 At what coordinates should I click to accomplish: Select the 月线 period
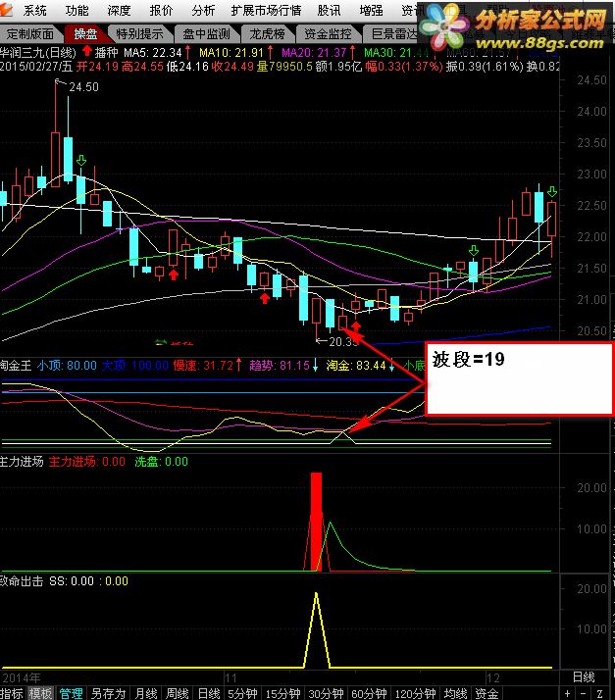tap(146, 693)
